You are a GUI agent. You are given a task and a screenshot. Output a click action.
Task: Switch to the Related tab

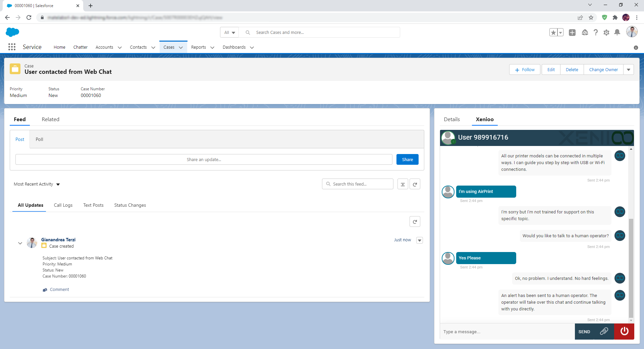pyautogui.click(x=50, y=119)
